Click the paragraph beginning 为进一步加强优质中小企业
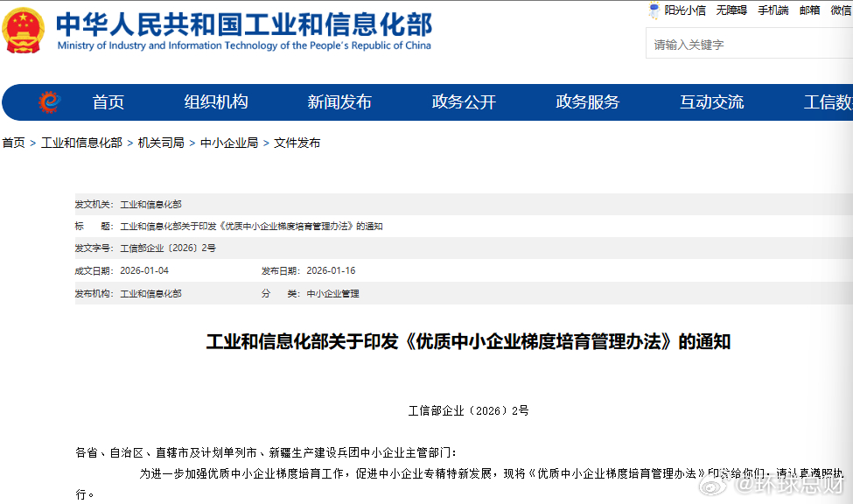853x504 pixels. click(460, 484)
